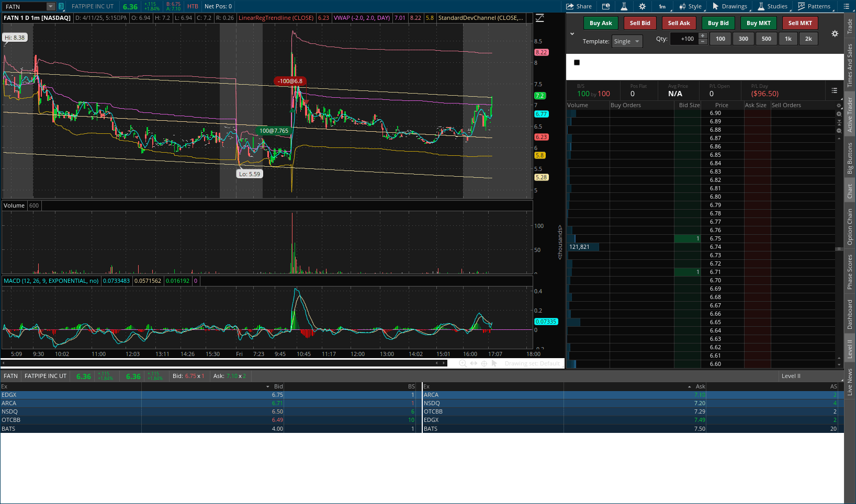
Task: Toggle the linked-symbol indicator next to FATN
Action: [x=61, y=6]
